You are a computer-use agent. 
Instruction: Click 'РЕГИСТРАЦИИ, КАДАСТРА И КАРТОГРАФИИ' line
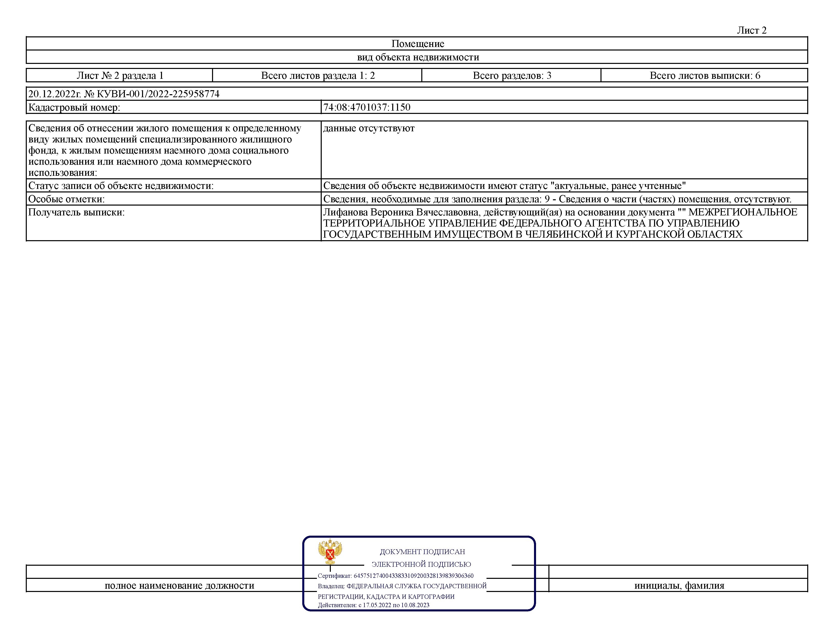386,597
